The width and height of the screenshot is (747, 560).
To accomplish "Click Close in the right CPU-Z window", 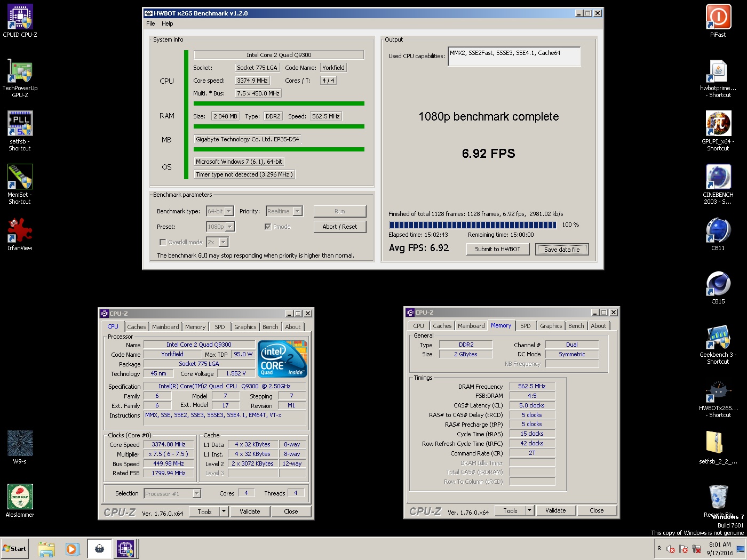I will [x=597, y=510].
